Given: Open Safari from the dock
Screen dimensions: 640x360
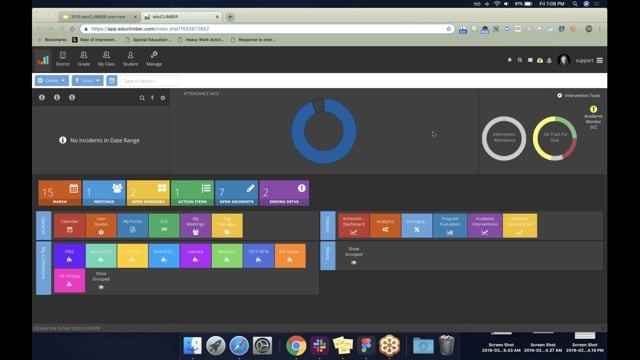Looking at the screenshot, I should [x=239, y=346].
